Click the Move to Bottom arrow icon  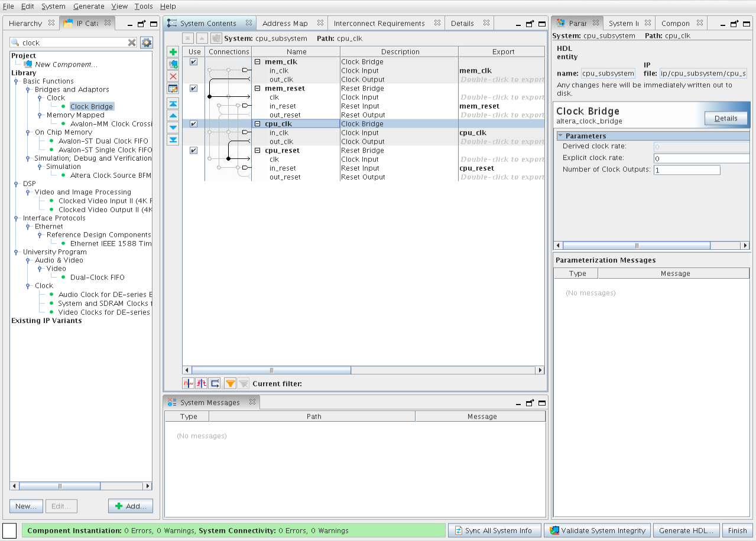(173, 140)
